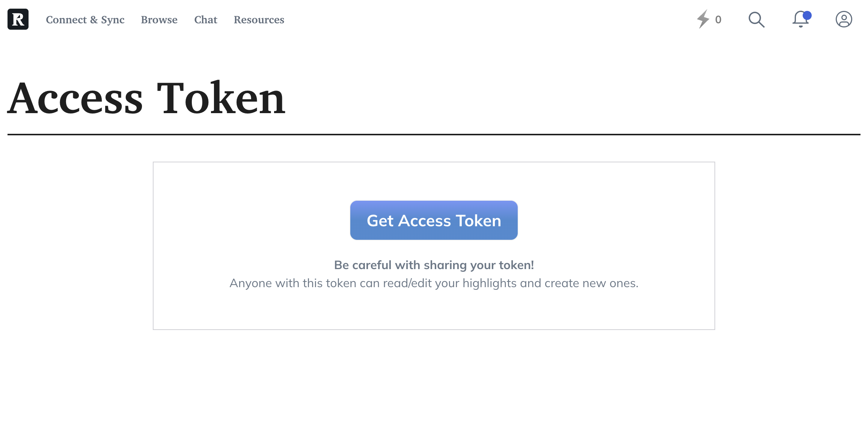
Task: Click the Readwise R logo
Action: (x=18, y=19)
